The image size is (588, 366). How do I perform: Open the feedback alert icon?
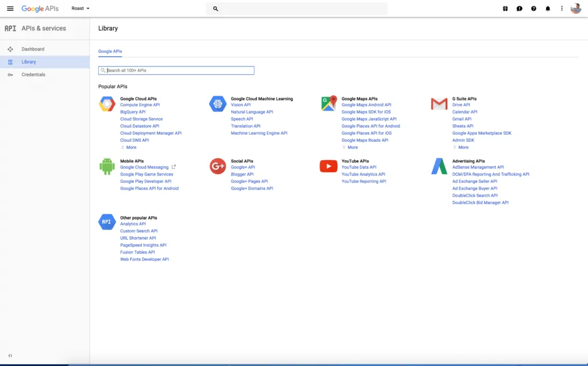pos(519,8)
